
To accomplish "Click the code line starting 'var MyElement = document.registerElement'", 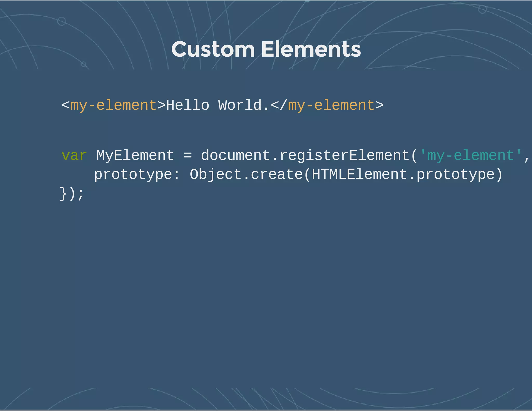I will [296, 156].
